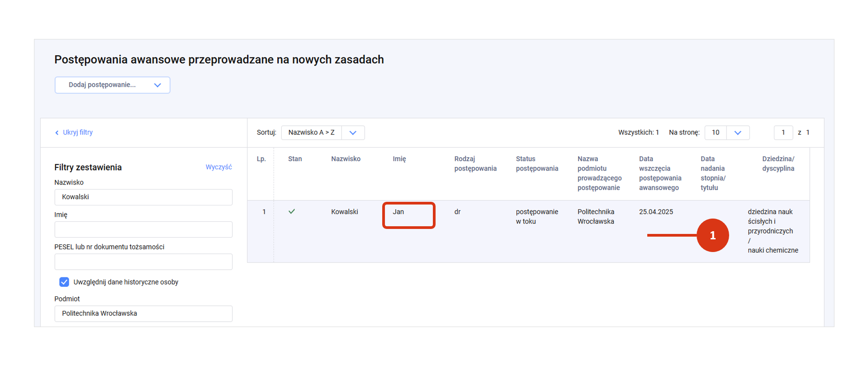Expand the Sortuj Nazwisko A > Z dropdown
868x376 pixels.
click(x=353, y=133)
